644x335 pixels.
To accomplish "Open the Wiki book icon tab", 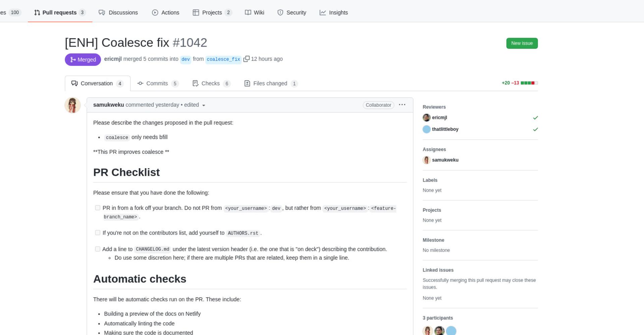I will [255, 12].
